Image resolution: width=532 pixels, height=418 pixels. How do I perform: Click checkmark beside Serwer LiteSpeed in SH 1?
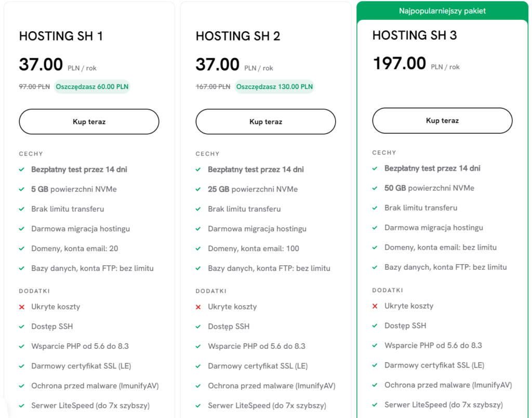click(22, 406)
